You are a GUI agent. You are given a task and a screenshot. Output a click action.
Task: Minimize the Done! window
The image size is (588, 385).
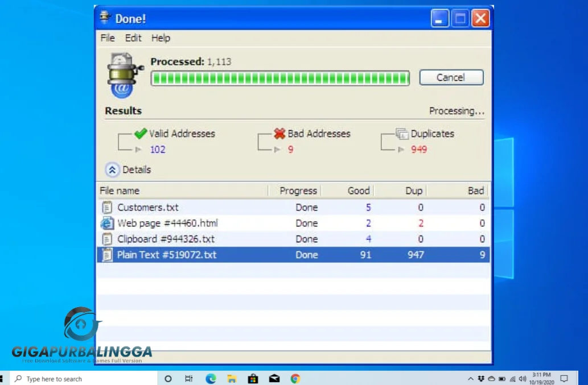(439, 18)
